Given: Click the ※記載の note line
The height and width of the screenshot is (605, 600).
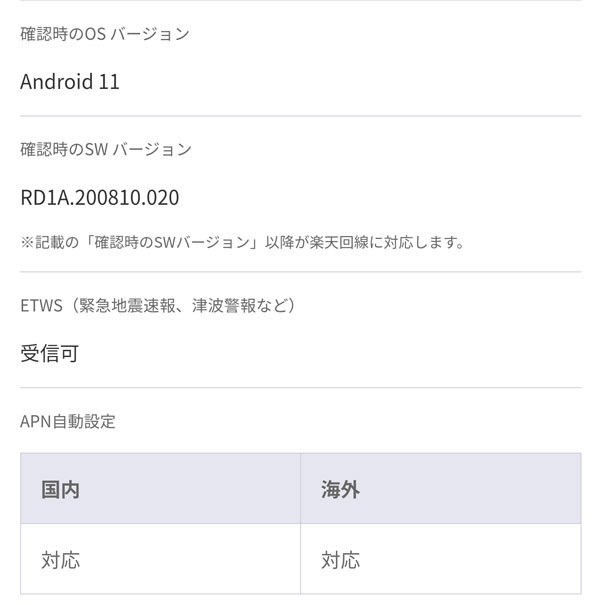Looking at the screenshot, I should pos(242,242).
